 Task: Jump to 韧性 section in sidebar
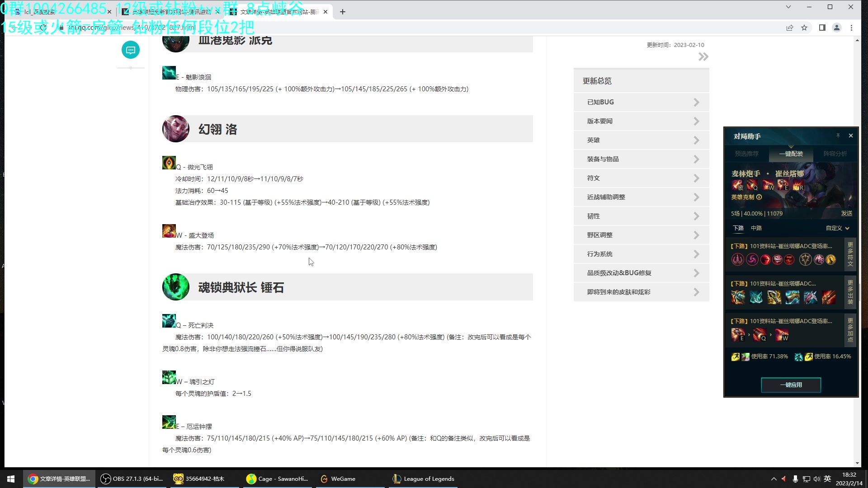click(641, 216)
